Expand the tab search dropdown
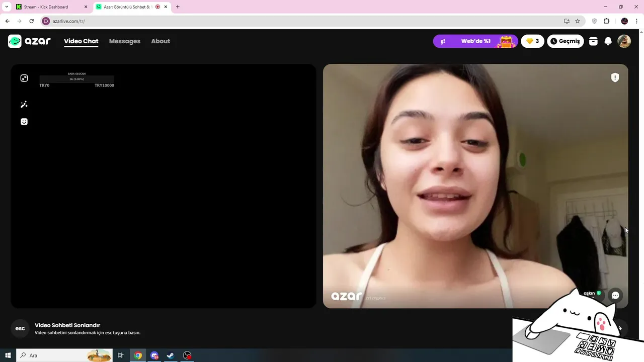The height and width of the screenshot is (362, 644). click(x=7, y=7)
